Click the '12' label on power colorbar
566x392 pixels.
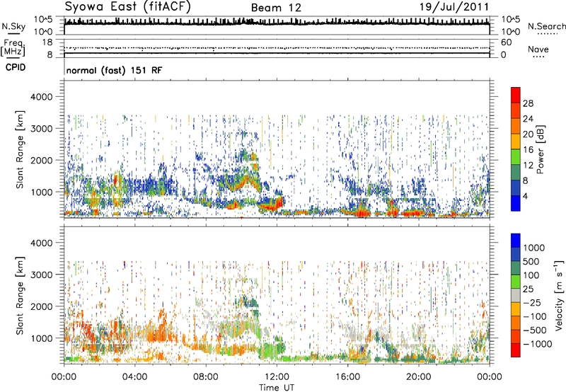[528, 166]
